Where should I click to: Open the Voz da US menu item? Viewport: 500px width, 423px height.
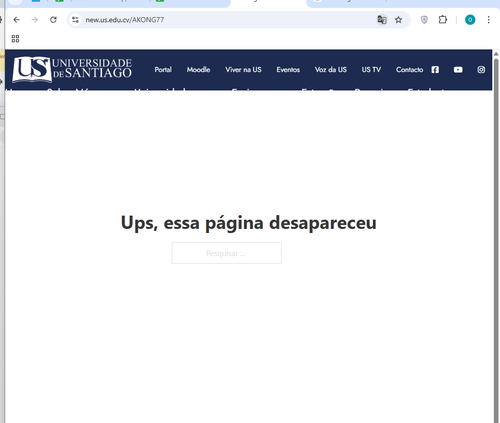(331, 70)
